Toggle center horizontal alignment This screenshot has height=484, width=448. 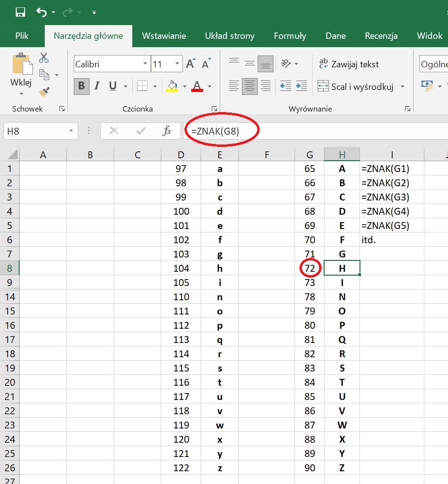point(250,86)
